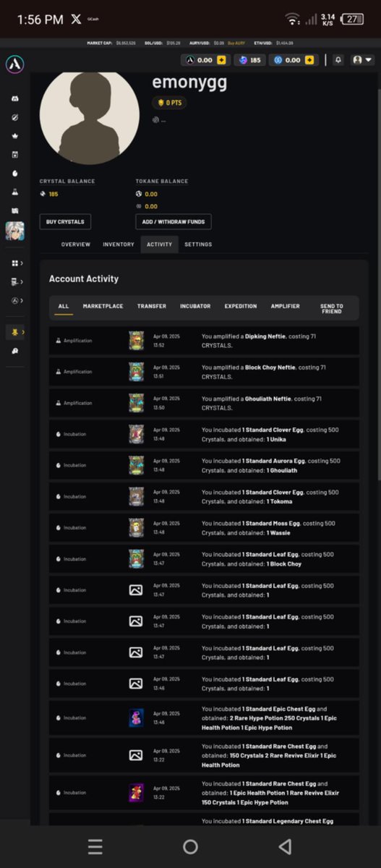Tap the Android home navigation button
The image size is (381, 868).
tap(190, 846)
